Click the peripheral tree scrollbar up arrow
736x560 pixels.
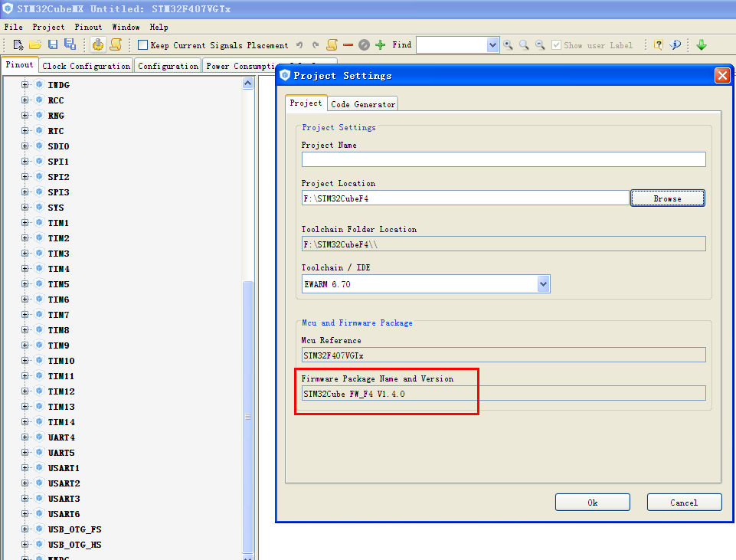(x=248, y=84)
